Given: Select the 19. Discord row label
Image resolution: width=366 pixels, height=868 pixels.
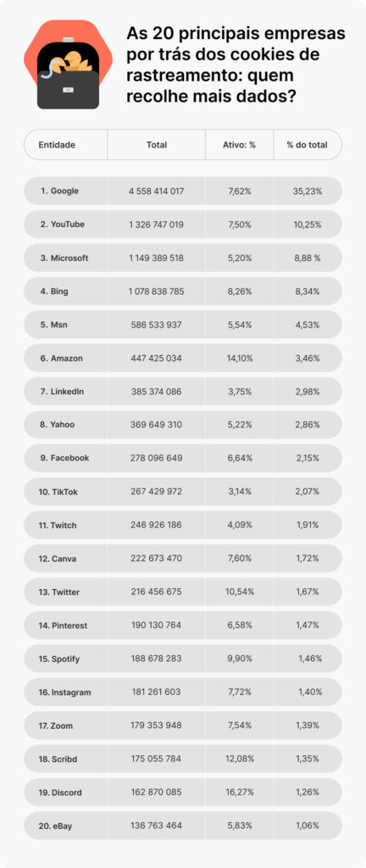Looking at the screenshot, I should click(60, 793).
